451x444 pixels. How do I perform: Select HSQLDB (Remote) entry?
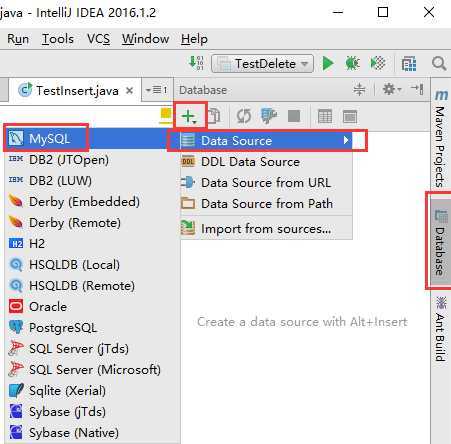pyautogui.click(x=93, y=286)
